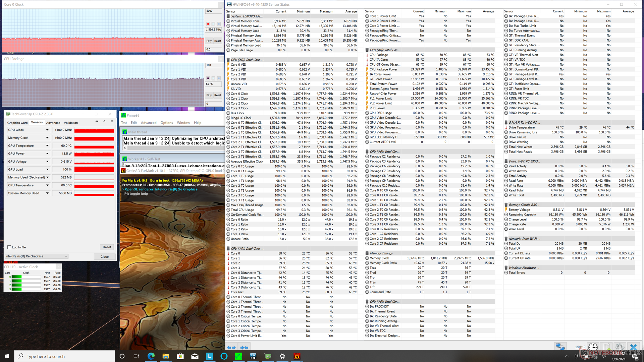Screen dimensions: 644x362
Task: Click the shrink columns arrows in HWiNFO
Action: (244, 348)
